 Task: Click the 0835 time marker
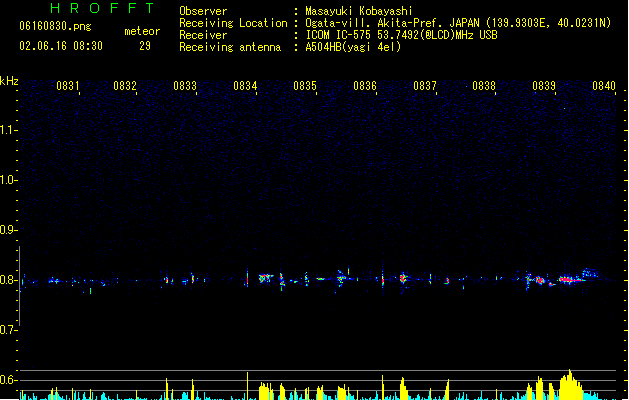click(x=305, y=86)
